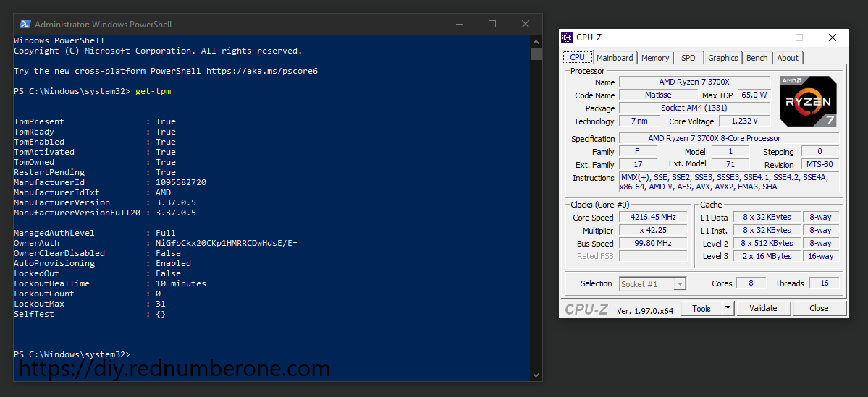Click the empty Rated FSB field
Image resolution: width=868 pixels, height=397 pixels.
[x=653, y=256]
